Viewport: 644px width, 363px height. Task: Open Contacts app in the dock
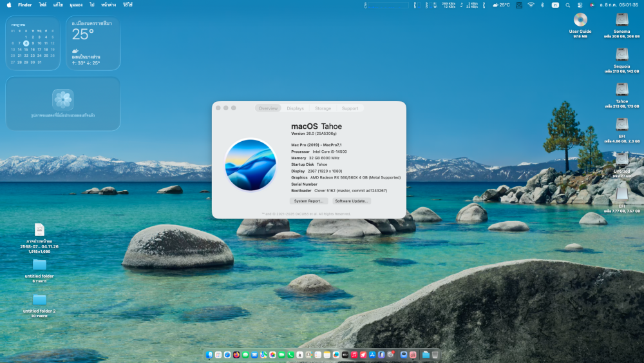[x=309, y=355]
